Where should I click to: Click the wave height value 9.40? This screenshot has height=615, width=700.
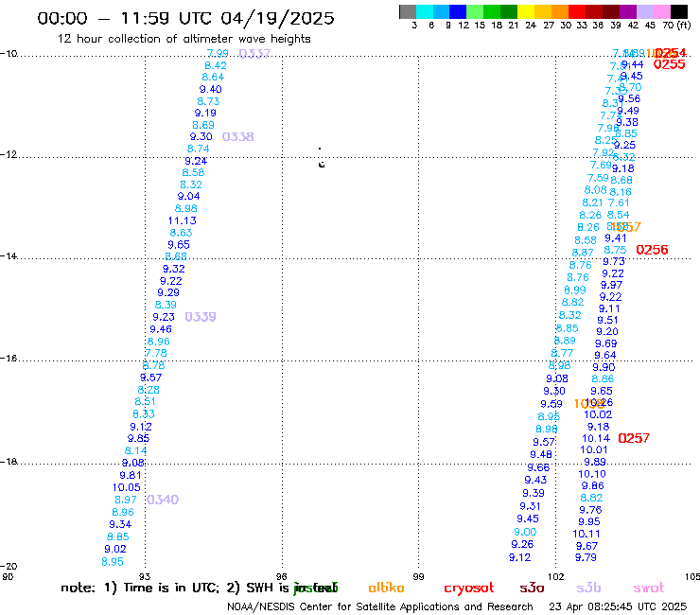210,89
